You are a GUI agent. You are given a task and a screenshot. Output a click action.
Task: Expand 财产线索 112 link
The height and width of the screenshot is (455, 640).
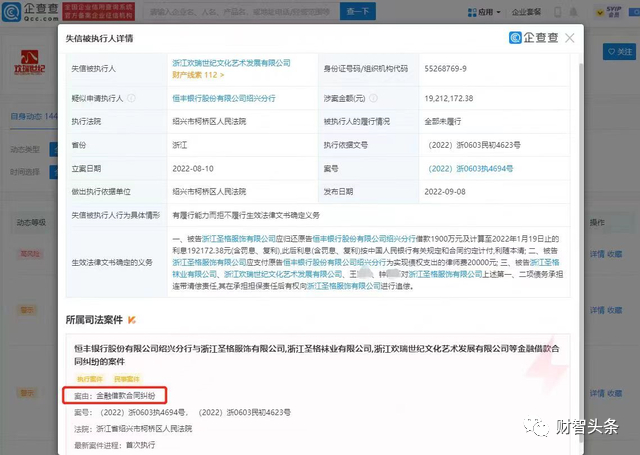coord(198,75)
